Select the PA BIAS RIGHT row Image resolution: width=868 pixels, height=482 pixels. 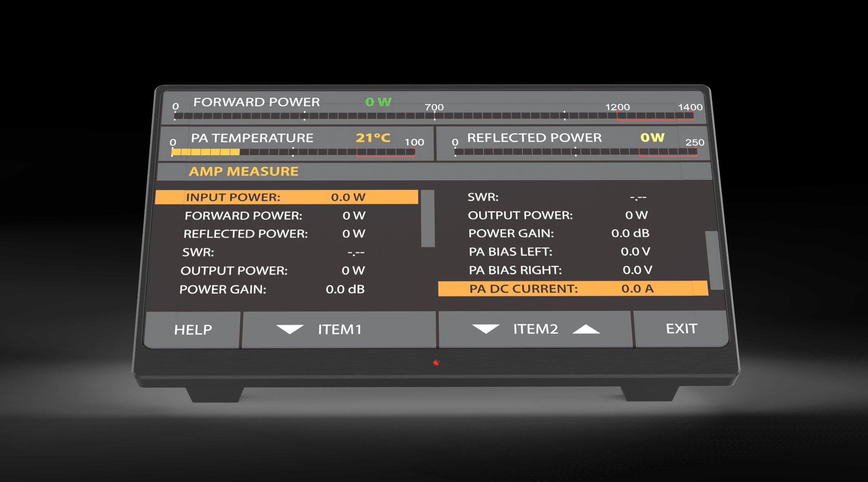point(560,270)
